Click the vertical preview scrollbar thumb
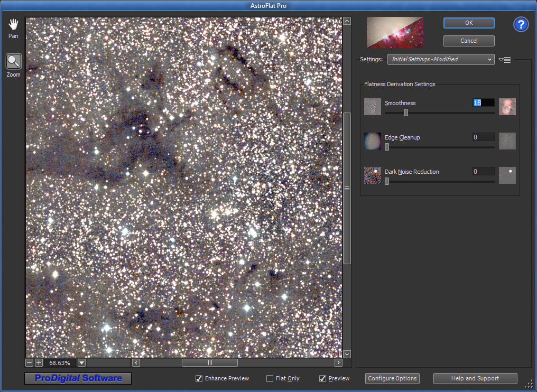This screenshot has width=537, height=392. [347, 188]
